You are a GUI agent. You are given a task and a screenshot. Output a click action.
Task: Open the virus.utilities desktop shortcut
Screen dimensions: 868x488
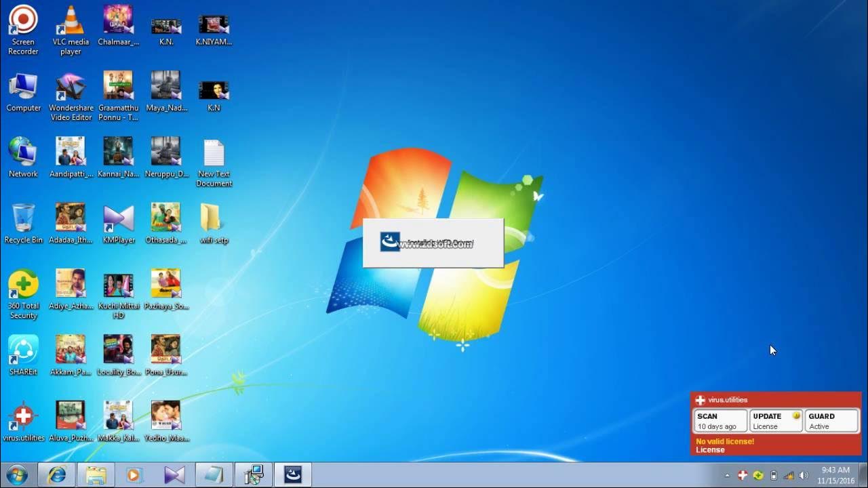(23, 422)
